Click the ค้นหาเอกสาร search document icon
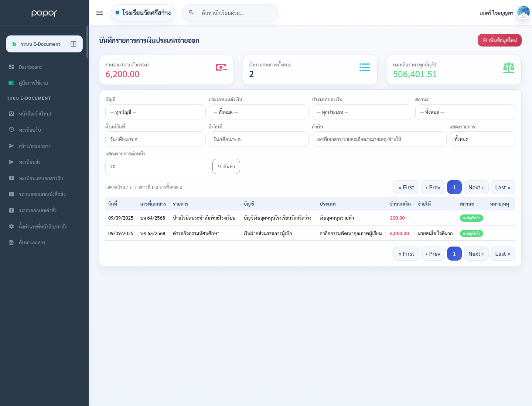This screenshot has height=406, width=532. (x=11, y=242)
